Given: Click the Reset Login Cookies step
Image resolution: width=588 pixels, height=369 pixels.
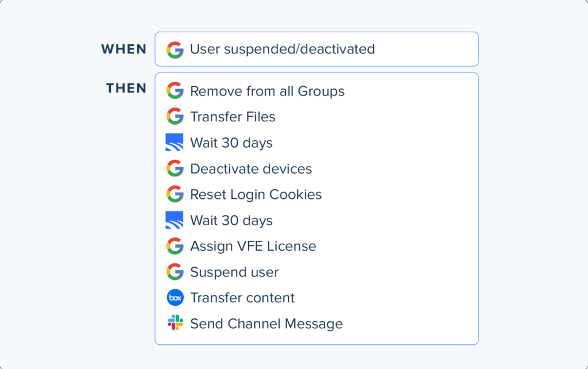Looking at the screenshot, I should click(256, 194).
